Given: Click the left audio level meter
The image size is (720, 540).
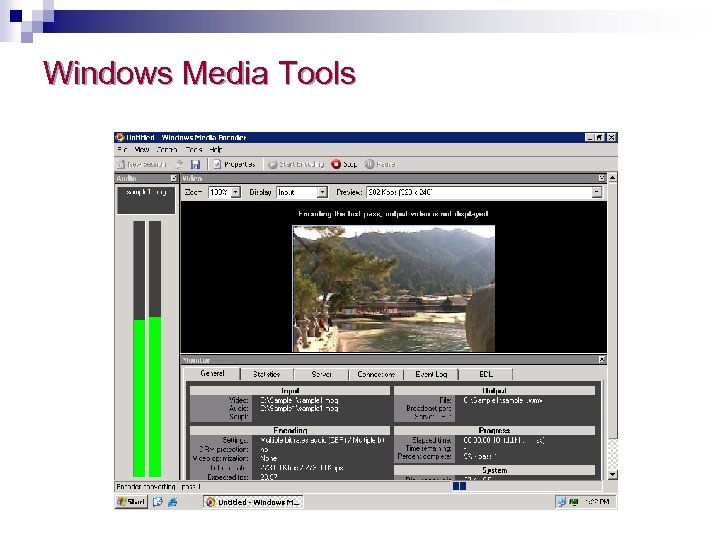Looking at the screenshot, I should (x=139, y=349).
